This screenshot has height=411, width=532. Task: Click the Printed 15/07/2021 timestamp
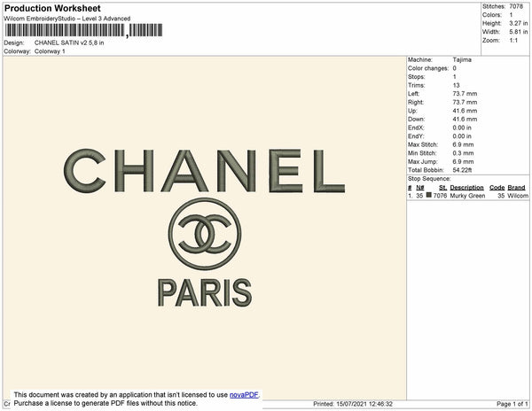353,404
